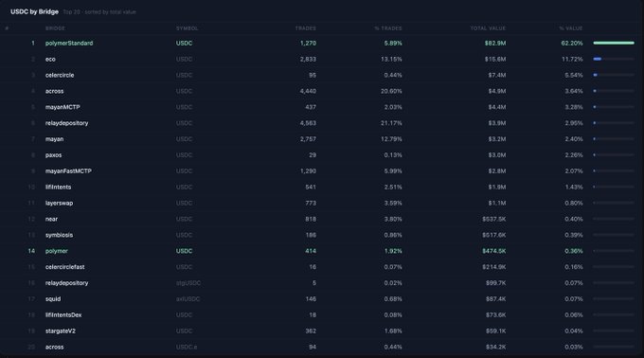Select the lifiIntents bridge name
This screenshot has height=358, width=644.
(x=58, y=188)
